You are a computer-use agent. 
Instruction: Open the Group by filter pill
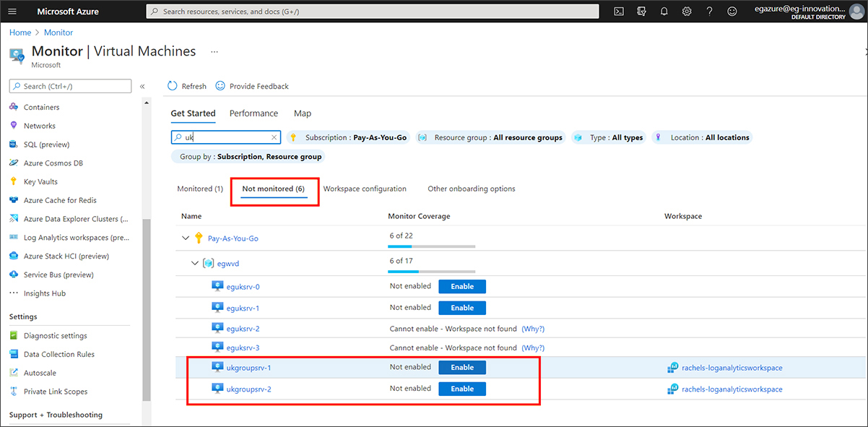coord(248,156)
